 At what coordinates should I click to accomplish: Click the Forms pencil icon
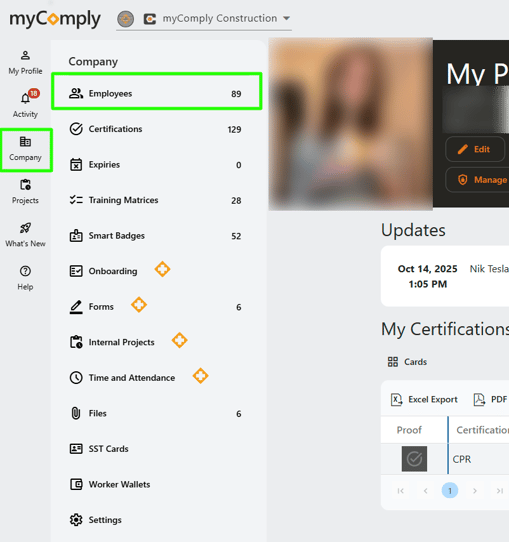pyautogui.click(x=76, y=307)
